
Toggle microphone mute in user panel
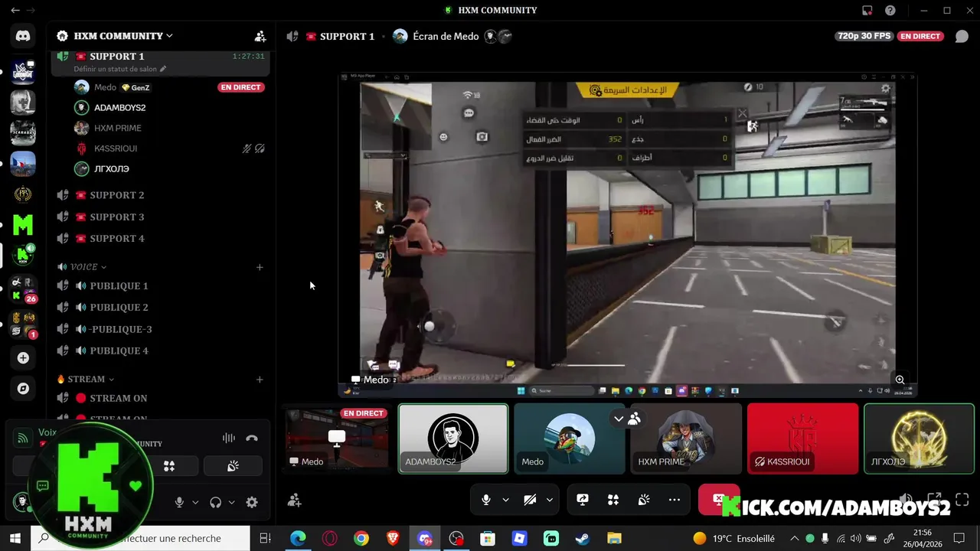coord(179,502)
